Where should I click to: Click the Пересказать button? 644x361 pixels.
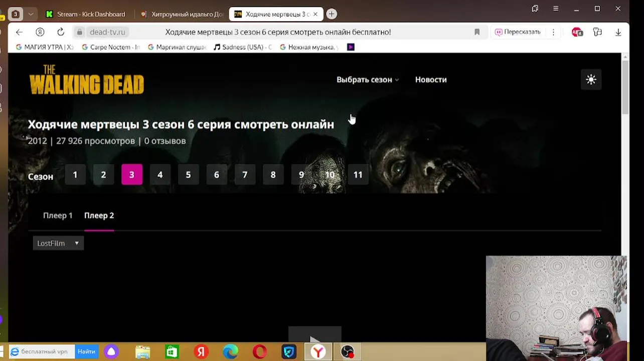point(518,32)
